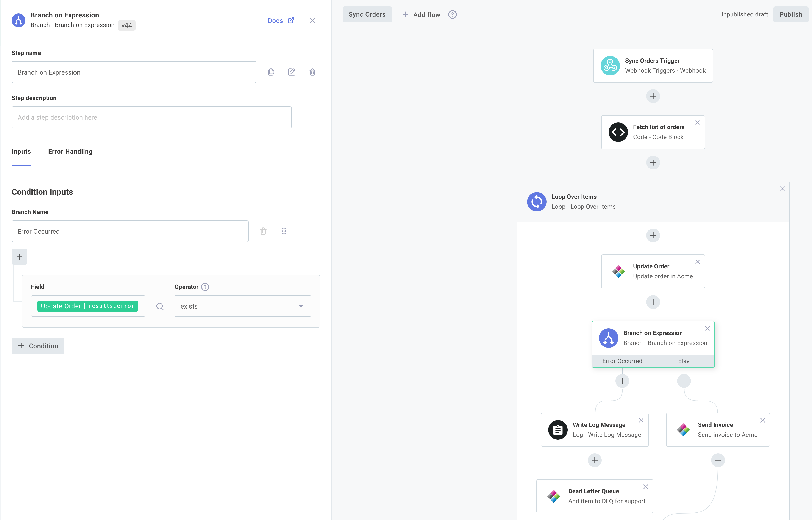
Task: Delete step using trash icon near step name
Action: tap(312, 72)
